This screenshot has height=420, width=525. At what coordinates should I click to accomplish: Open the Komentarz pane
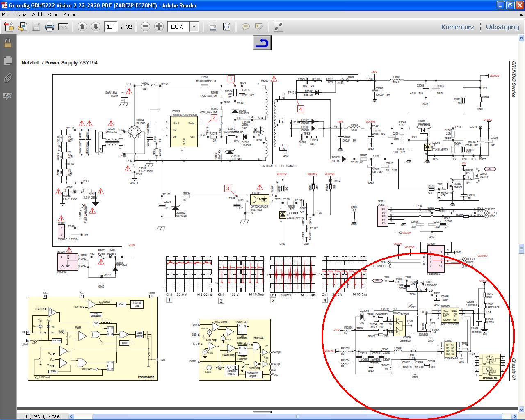point(458,27)
